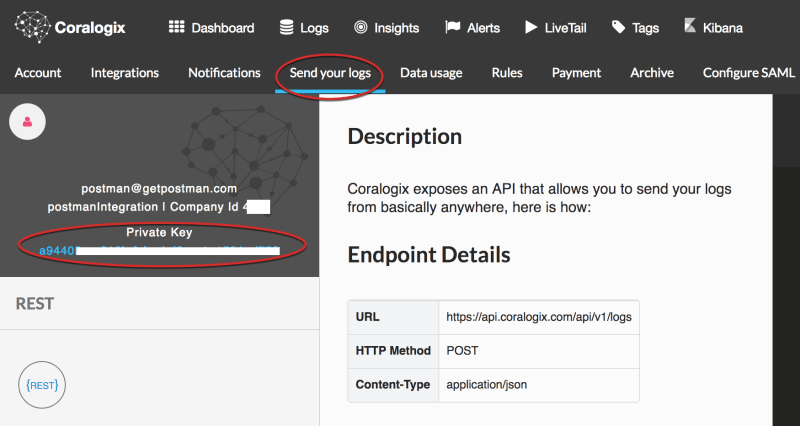Switch to the Rules tab
Viewport: 800px width, 426px height.
click(x=507, y=73)
